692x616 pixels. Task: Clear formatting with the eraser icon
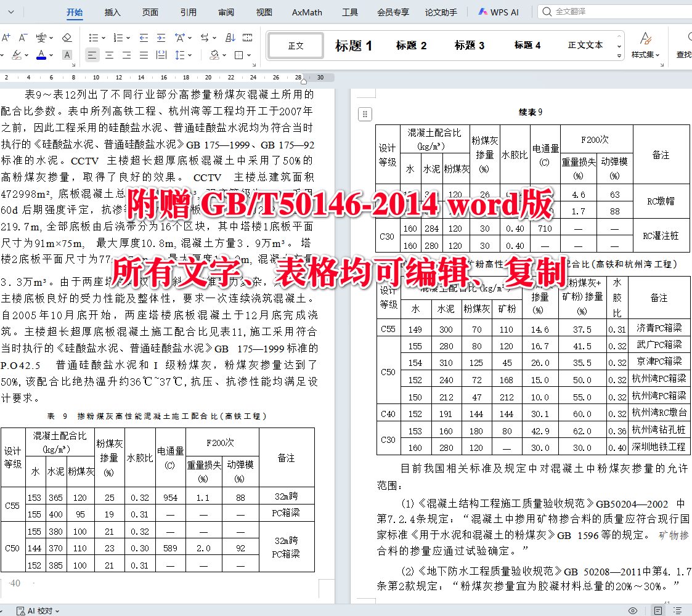point(67,38)
